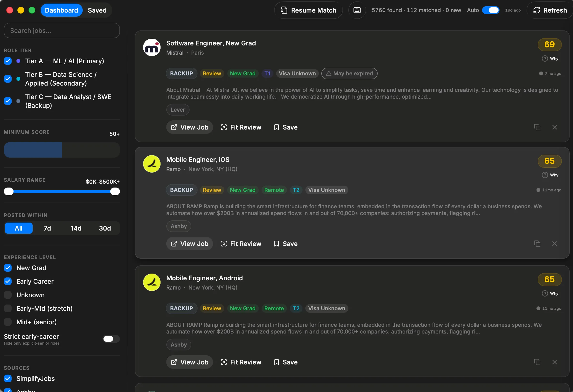Save the Mobile Engineer, Android job

click(x=286, y=362)
